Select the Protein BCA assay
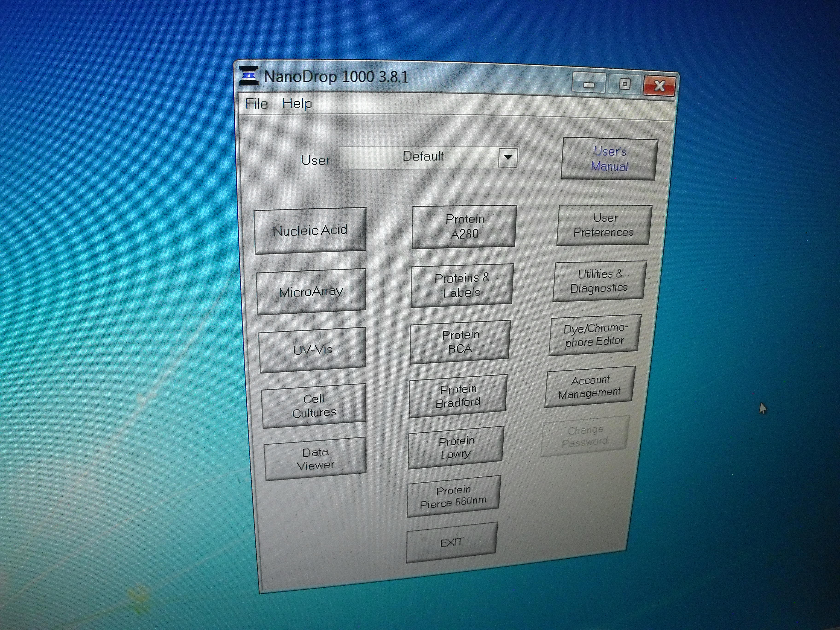 tap(460, 342)
